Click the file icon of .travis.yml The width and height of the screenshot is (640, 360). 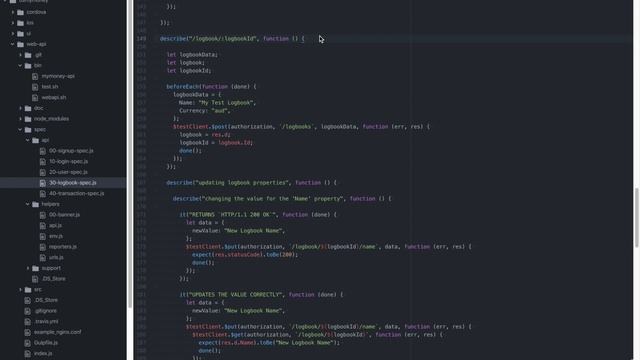[x=28, y=322]
